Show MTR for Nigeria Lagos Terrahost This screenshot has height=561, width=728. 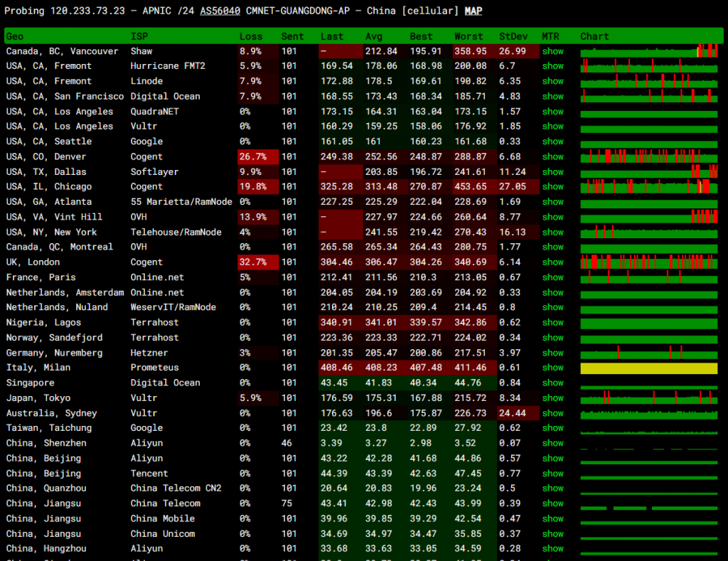(552, 322)
